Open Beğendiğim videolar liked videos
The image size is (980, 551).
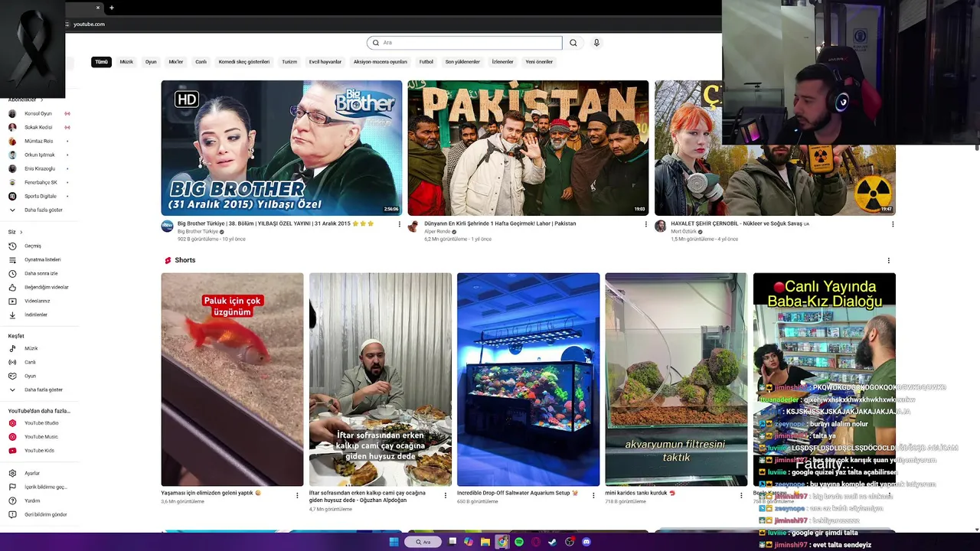pos(46,287)
